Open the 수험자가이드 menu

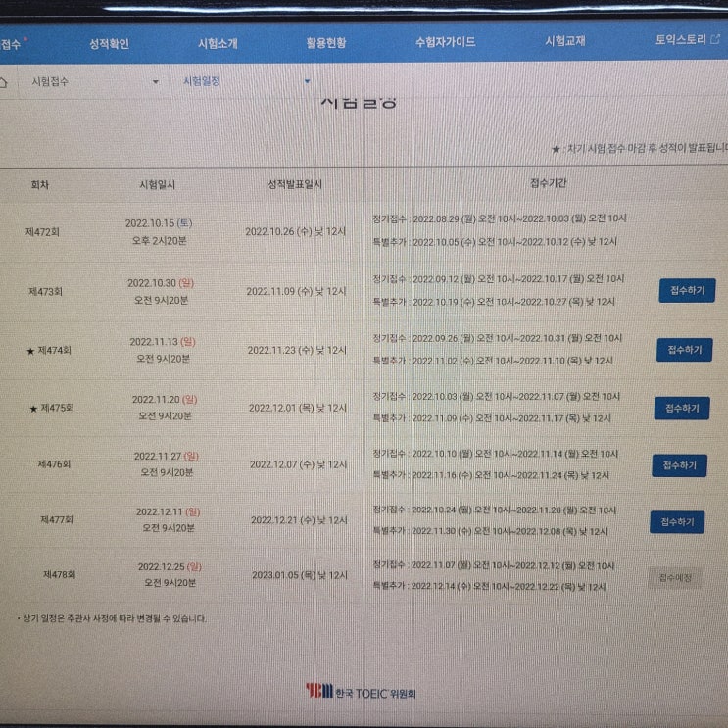tap(445, 42)
